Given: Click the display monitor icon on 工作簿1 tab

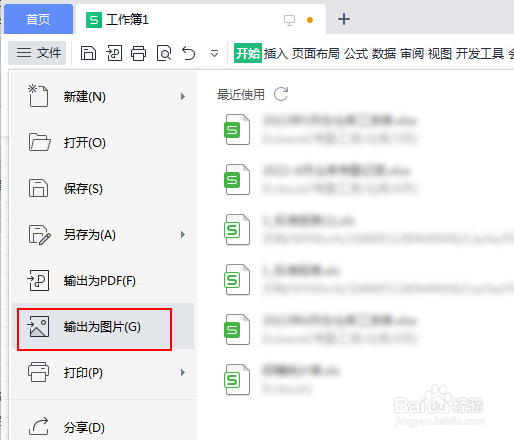Looking at the screenshot, I should pos(289,20).
